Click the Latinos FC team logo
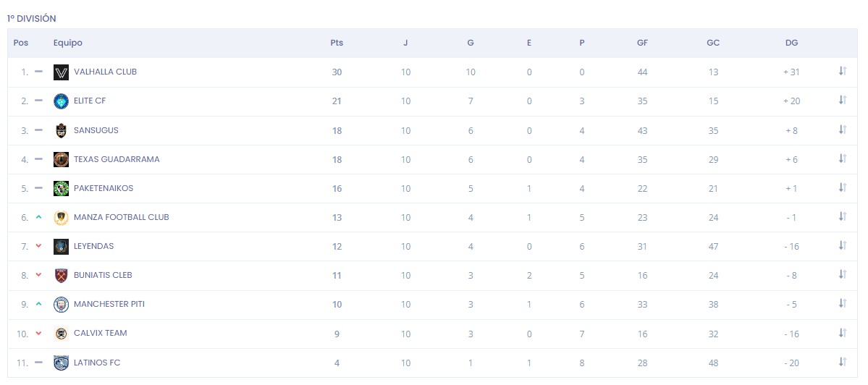 [61, 363]
